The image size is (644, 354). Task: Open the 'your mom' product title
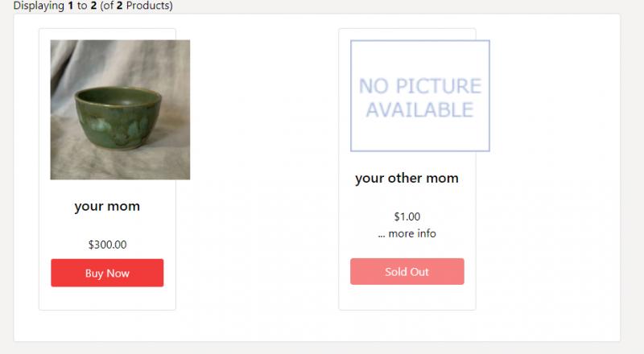point(107,206)
